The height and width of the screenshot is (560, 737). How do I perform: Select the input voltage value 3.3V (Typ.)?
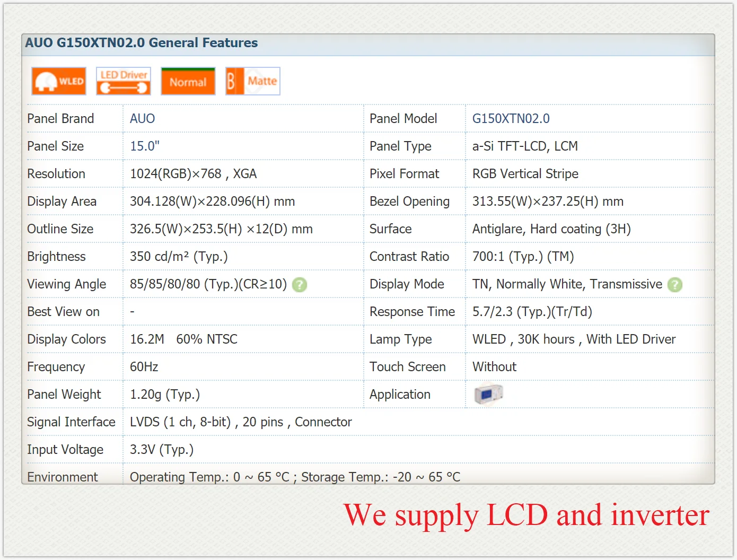pos(162,450)
